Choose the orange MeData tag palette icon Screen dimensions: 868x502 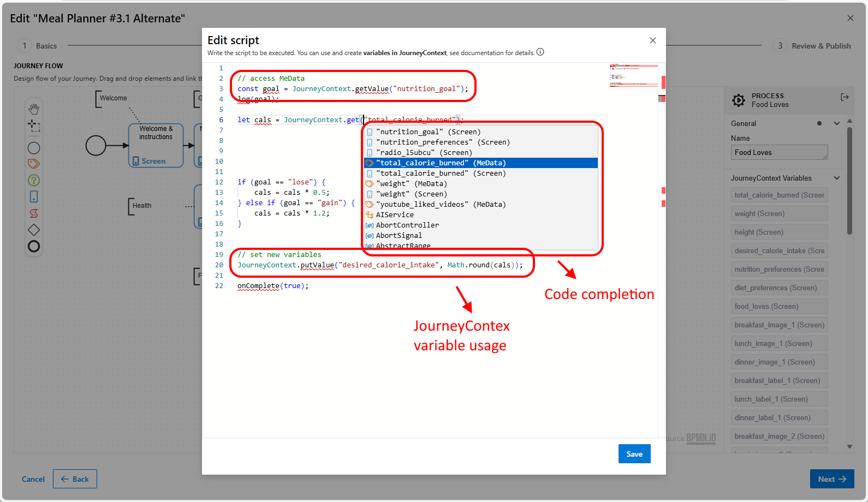point(34,164)
